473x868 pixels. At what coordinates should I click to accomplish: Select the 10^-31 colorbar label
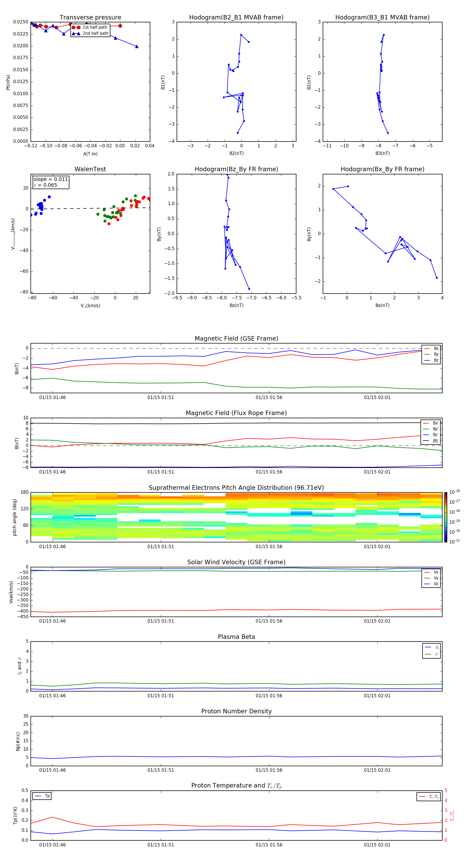point(455,542)
